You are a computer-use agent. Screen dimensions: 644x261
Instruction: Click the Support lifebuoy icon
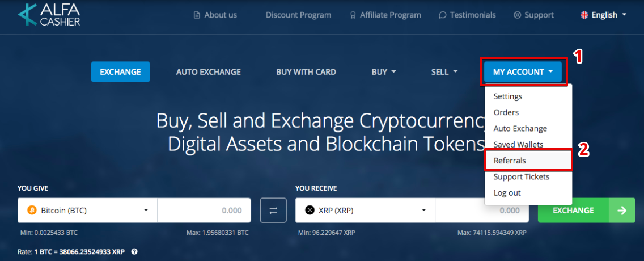(517, 15)
